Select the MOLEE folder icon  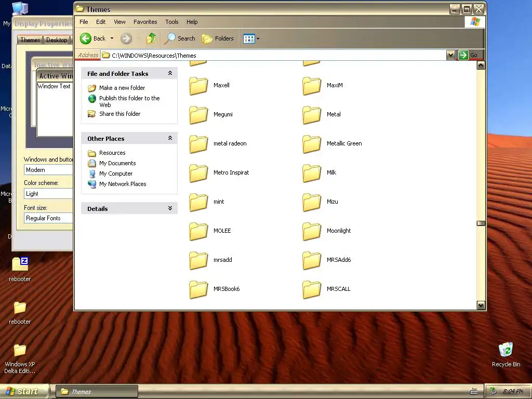click(x=198, y=231)
